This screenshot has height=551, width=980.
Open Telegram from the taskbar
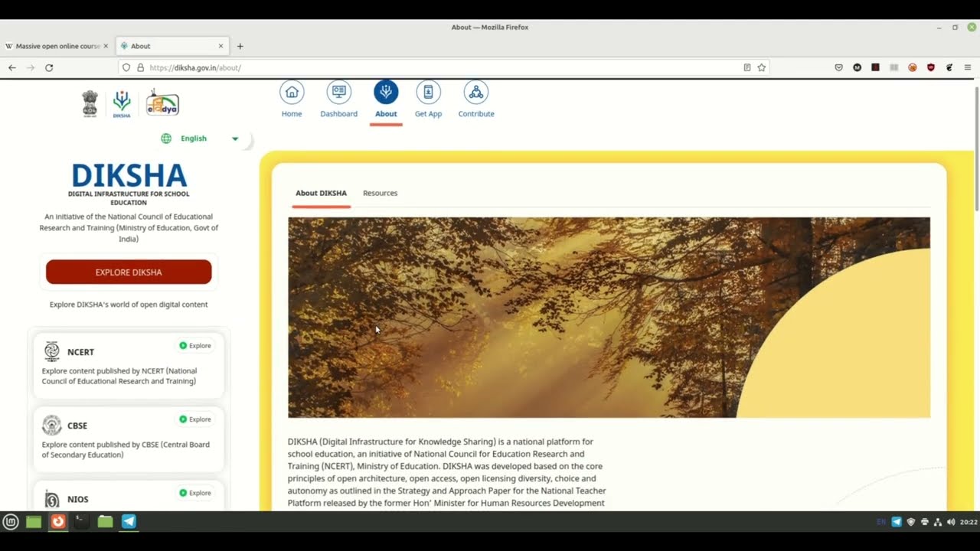(129, 522)
